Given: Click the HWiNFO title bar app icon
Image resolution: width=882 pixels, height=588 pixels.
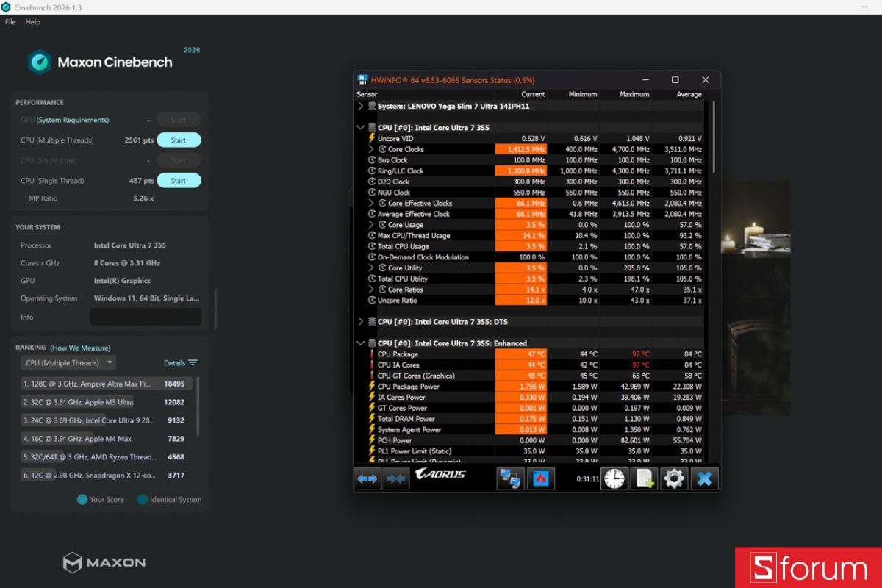Looking at the screenshot, I should [x=362, y=79].
